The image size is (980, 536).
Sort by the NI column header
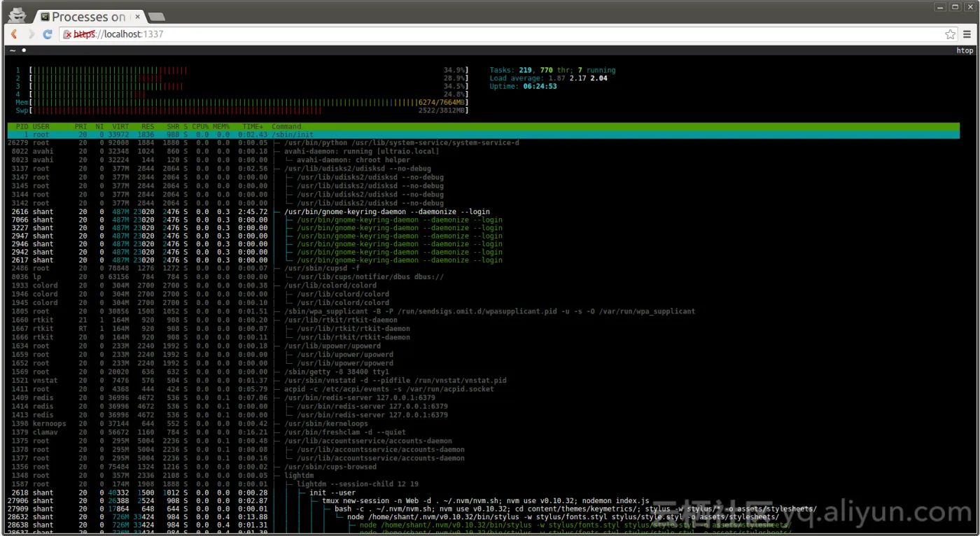pyautogui.click(x=99, y=127)
